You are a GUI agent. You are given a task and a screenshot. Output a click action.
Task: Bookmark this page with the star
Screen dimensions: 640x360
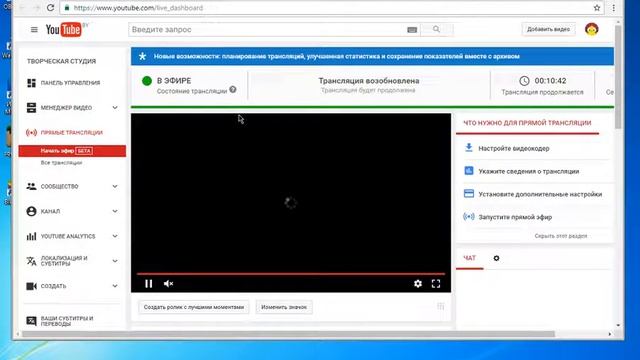(x=597, y=8)
